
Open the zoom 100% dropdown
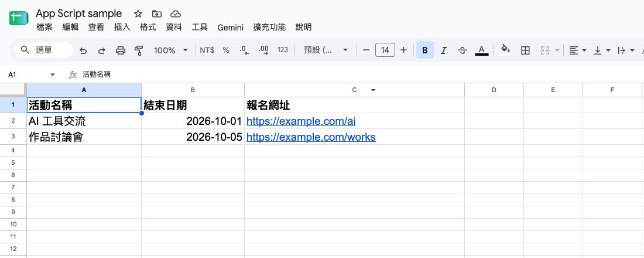[170, 50]
